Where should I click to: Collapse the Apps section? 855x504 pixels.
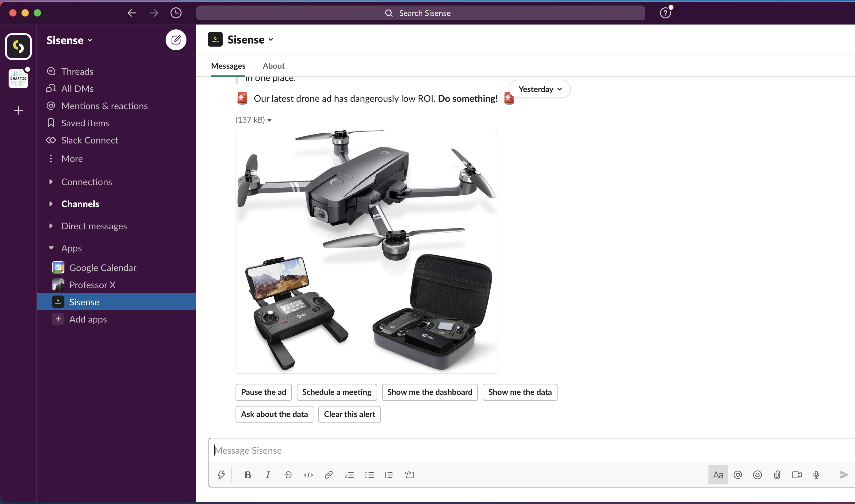[51, 248]
